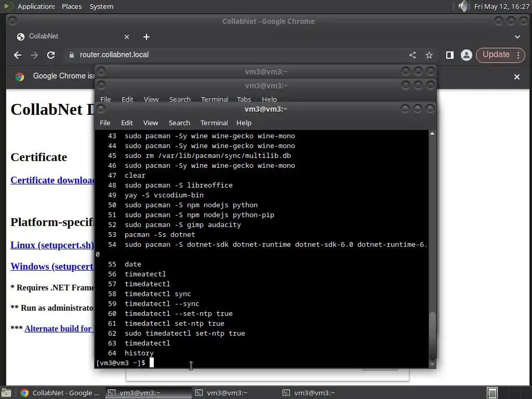Image resolution: width=532 pixels, height=399 pixels.
Task: Open the Applications menu in top panel
Action: coord(36,6)
